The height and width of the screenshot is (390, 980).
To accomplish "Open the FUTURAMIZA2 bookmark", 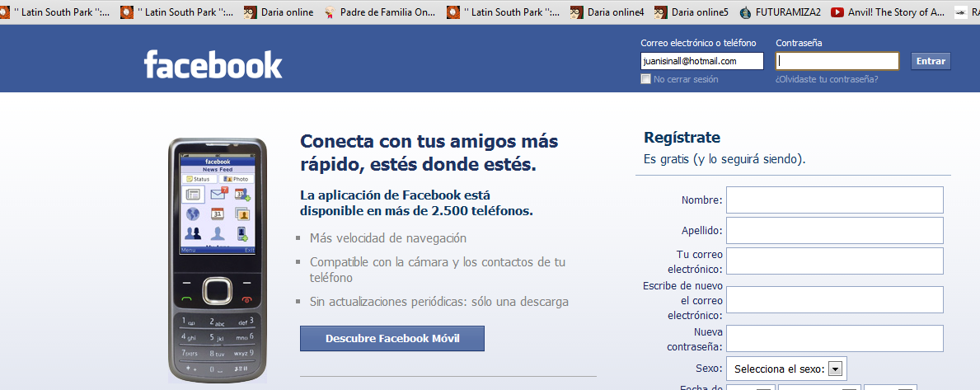I will [x=780, y=12].
